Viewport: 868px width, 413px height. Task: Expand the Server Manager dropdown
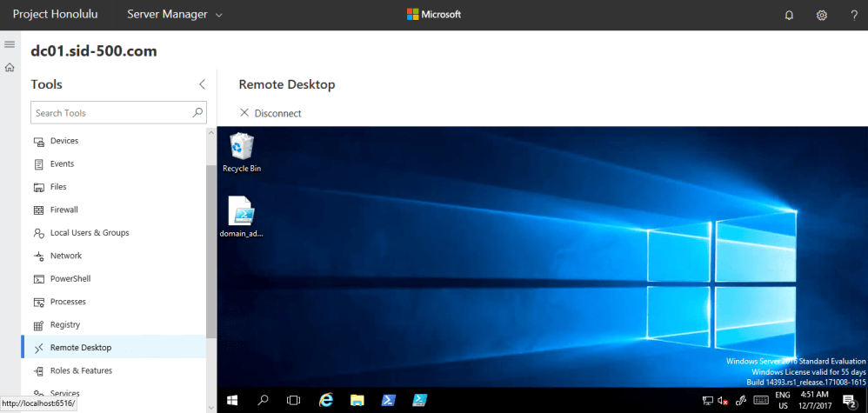(x=175, y=15)
